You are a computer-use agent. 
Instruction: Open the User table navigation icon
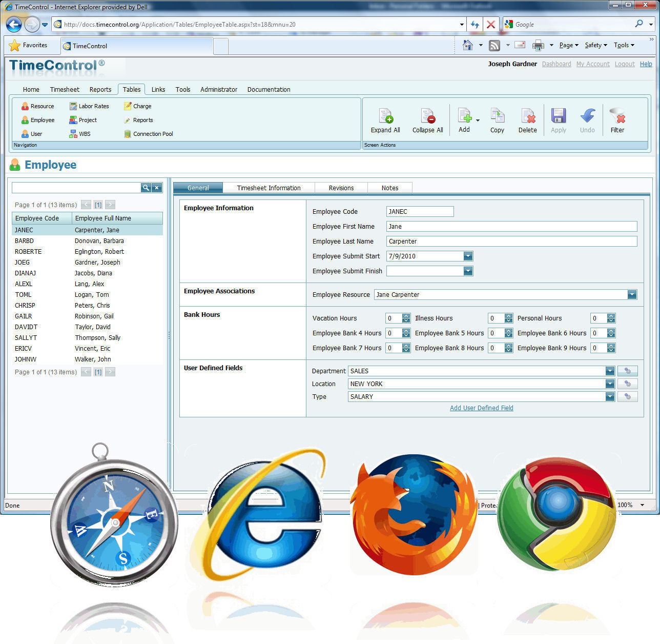(25, 134)
